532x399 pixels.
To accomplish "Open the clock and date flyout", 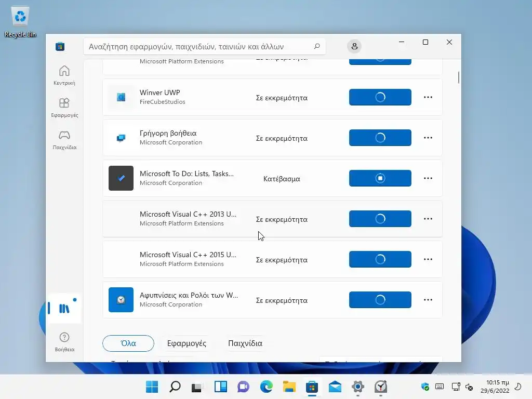I will pos(495,387).
